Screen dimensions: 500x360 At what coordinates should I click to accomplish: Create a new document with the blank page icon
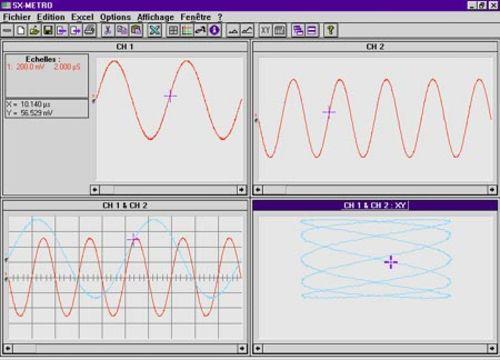coord(21,30)
